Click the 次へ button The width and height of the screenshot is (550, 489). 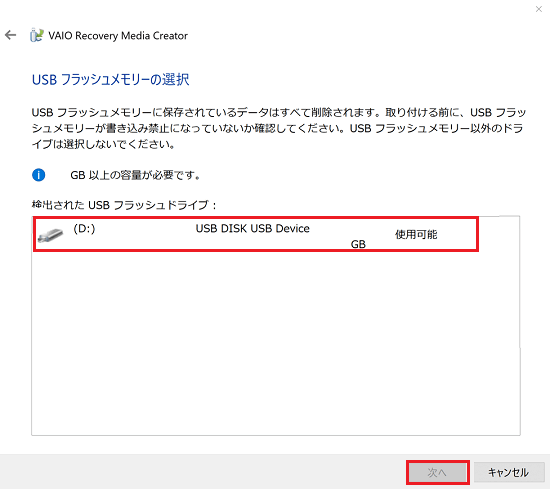click(x=437, y=473)
